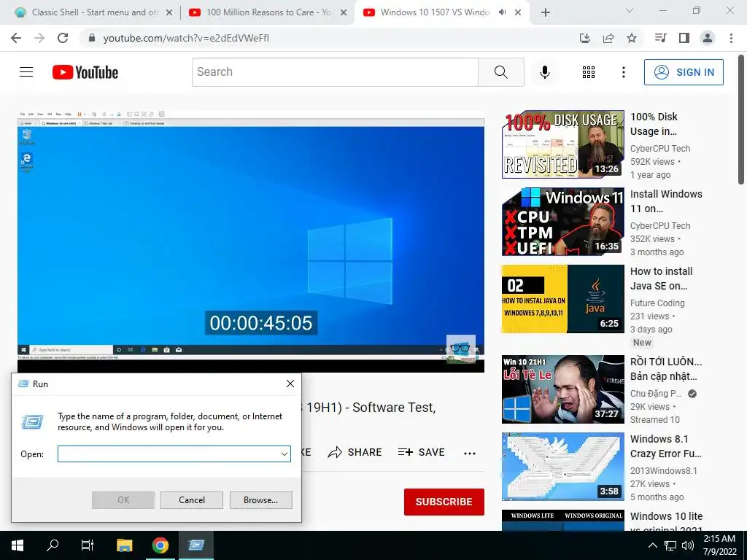
Task: Click the share page icon in address bar
Action: point(608,38)
